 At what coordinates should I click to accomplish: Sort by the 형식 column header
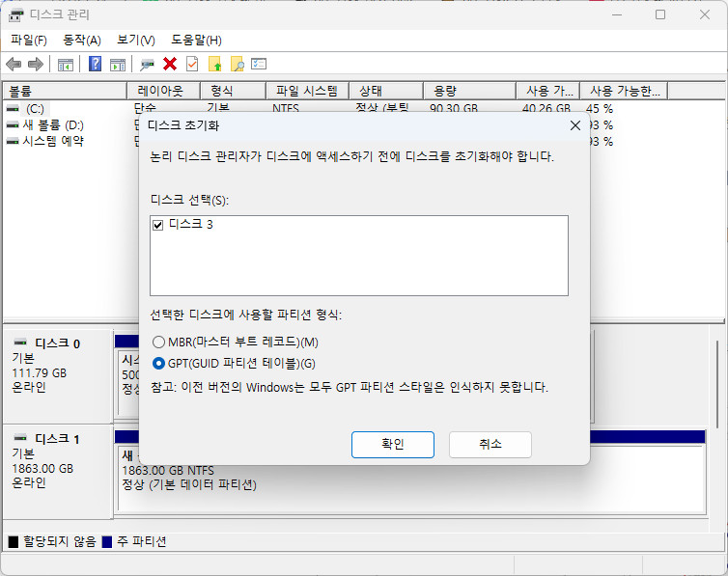coord(233,91)
